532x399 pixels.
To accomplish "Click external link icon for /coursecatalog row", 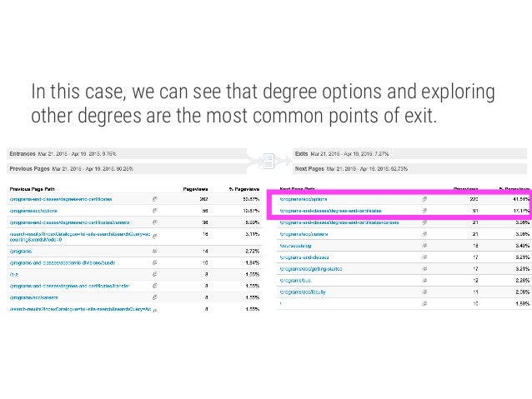I will [424, 246].
